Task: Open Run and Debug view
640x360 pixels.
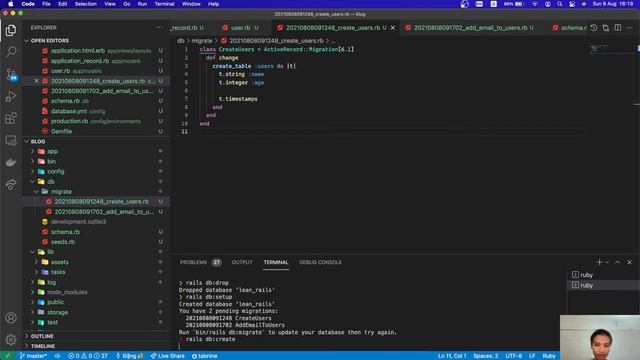Action: (x=11, y=96)
